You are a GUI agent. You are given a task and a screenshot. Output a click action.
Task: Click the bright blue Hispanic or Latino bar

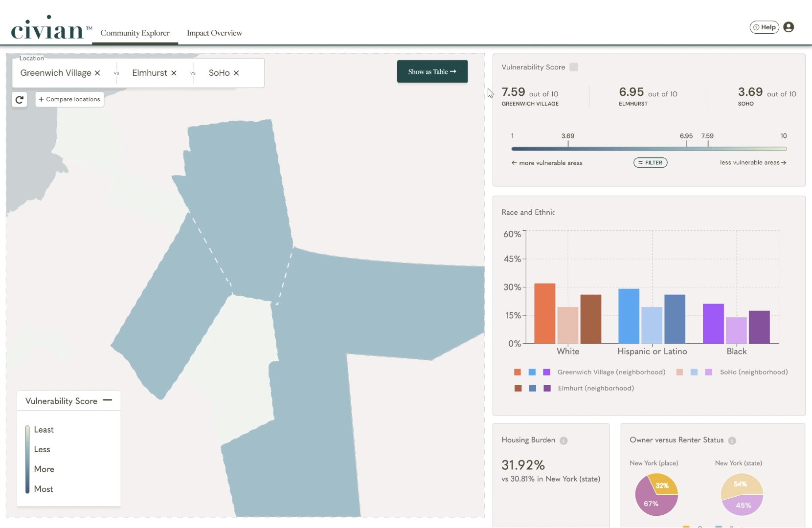coord(629,316)
